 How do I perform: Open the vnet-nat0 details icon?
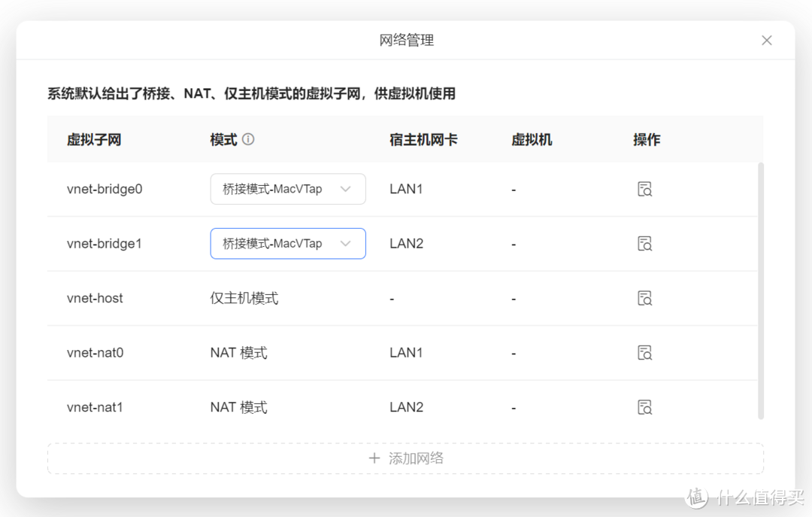coord(644,353)
